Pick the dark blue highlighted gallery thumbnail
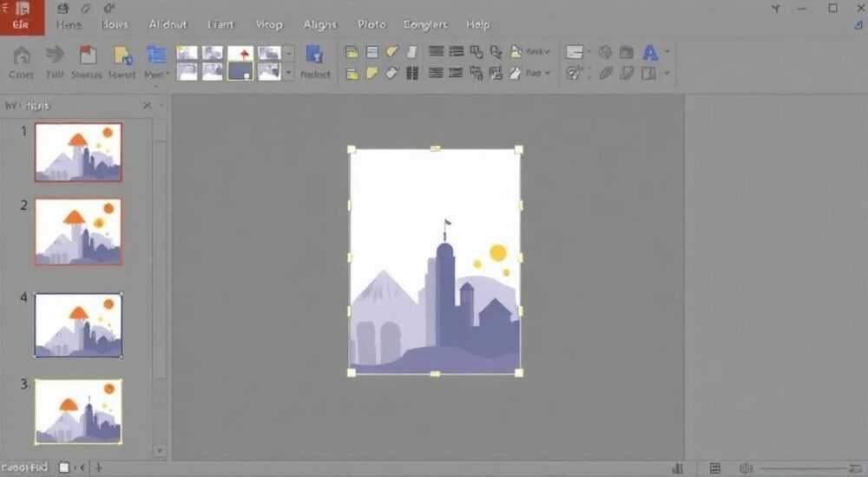868x477 pixels. 240,71
